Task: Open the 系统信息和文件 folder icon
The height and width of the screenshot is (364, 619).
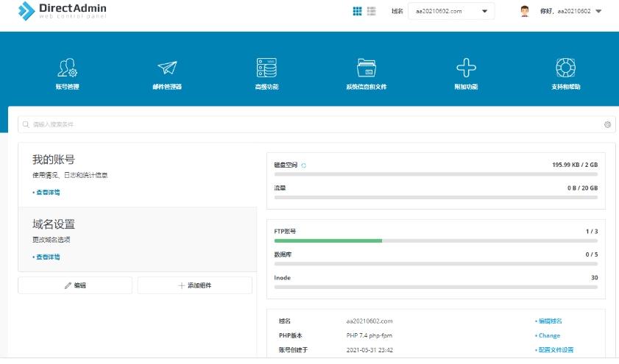Action: [366, 68]
